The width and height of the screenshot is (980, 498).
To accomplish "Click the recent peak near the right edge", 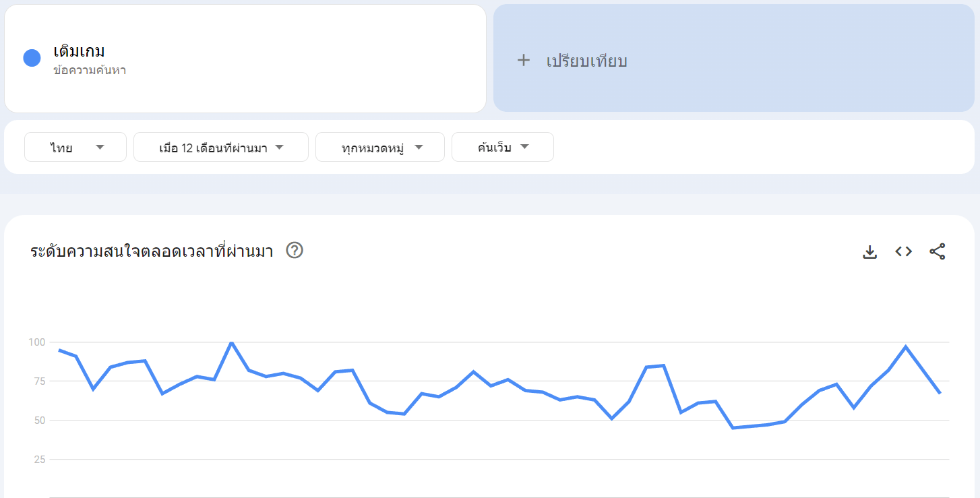I will click(905, 347).
